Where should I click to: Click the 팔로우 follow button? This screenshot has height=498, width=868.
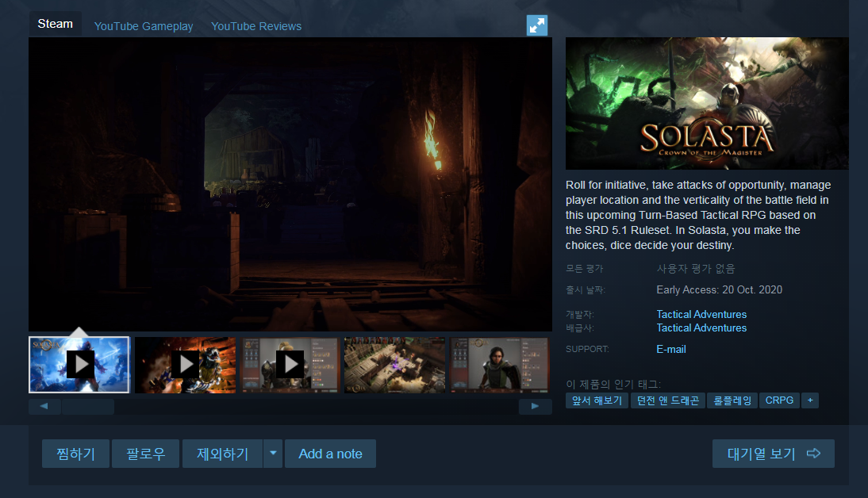tap(145, 454)
